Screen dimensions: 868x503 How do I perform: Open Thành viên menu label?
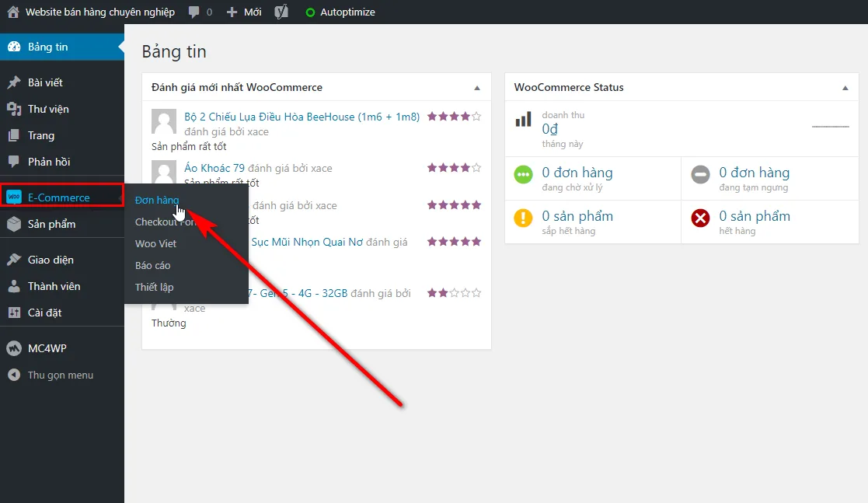tap(54, 286)
